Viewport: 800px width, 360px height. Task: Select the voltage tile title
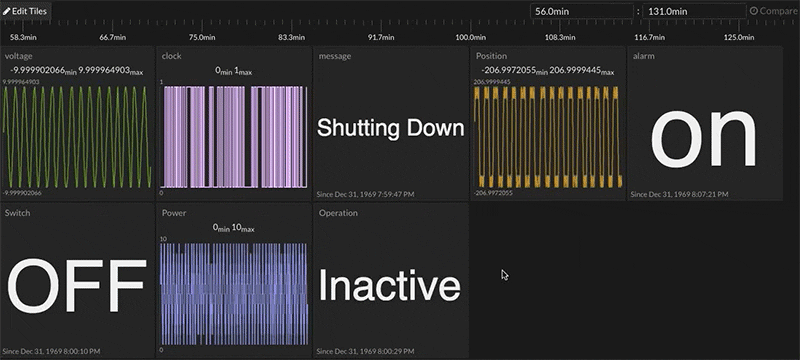click(x=18, y=56)
